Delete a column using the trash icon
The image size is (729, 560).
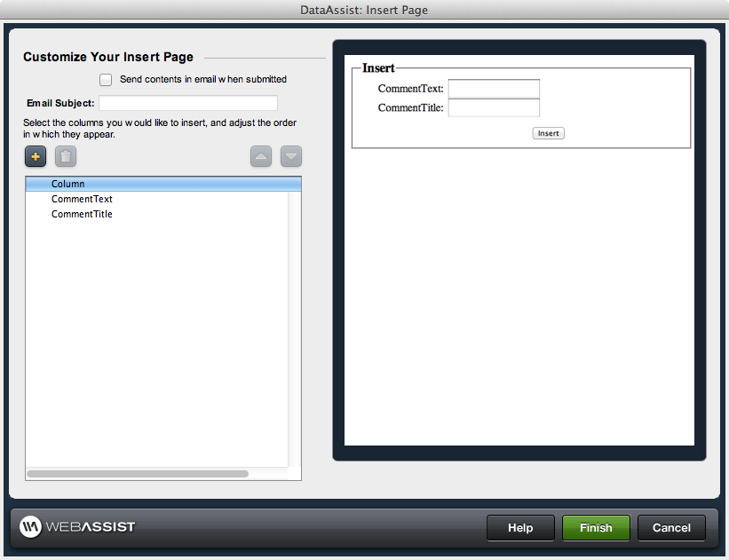tap(65, 156)
